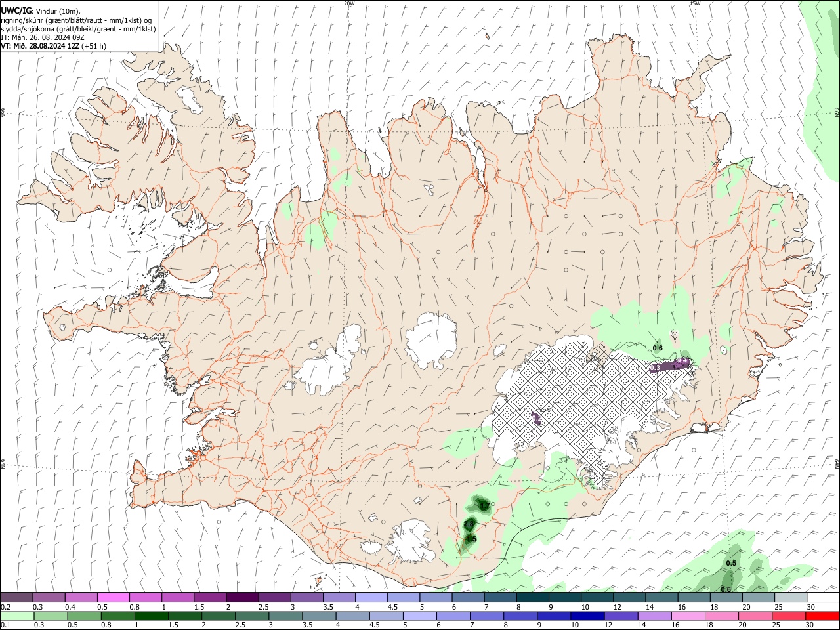Click the 2 green swatch in the lower legend row
Screen dimensions: 840x630
point(218,616)
